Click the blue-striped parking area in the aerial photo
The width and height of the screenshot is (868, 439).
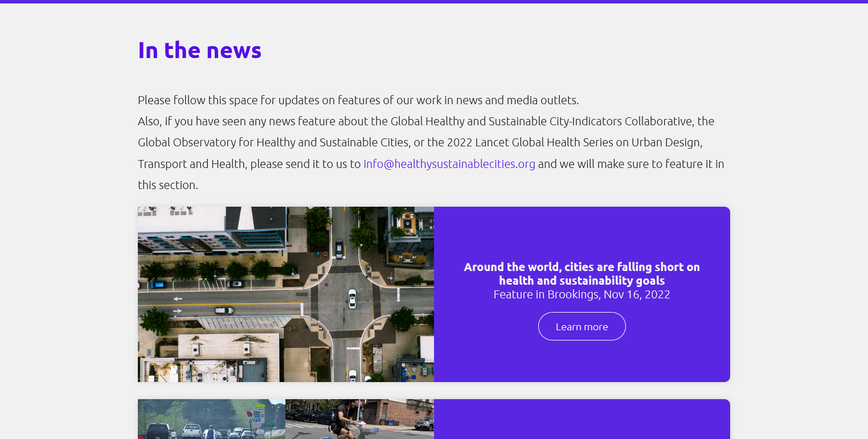(x=245, y=323)
